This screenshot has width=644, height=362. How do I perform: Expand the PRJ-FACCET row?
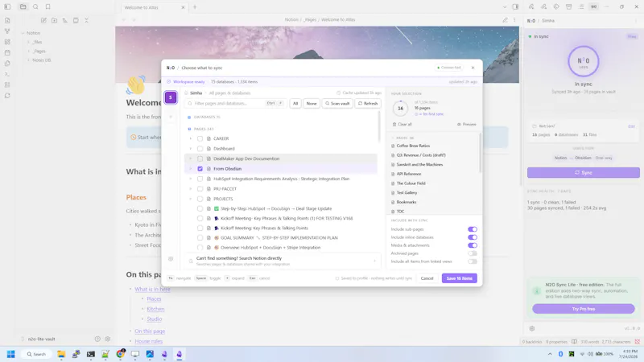[x=191, y=189]
